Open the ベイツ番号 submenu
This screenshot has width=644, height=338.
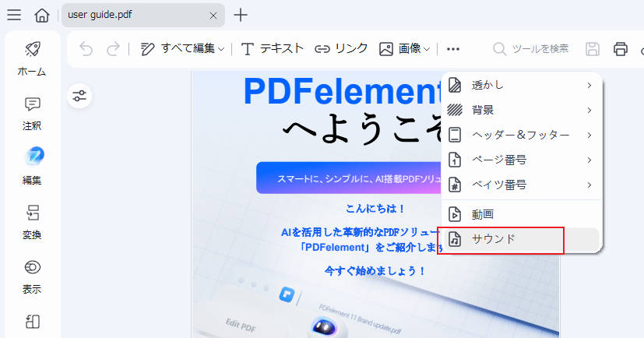tap(522, 185)
